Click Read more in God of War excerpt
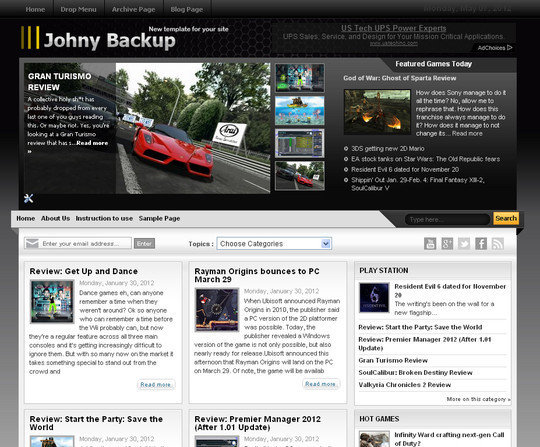Viewport: 540px width, 447px height. tap(467, 134)
